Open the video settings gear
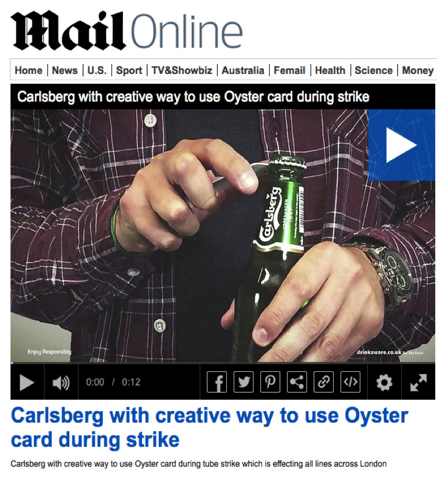Screen dimensions: 448x481 384,382
